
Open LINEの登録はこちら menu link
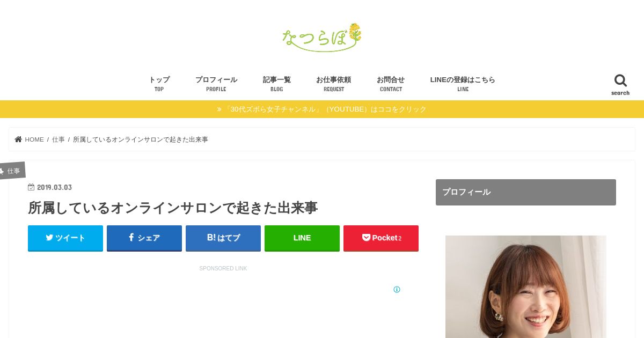tap(463, 84)
